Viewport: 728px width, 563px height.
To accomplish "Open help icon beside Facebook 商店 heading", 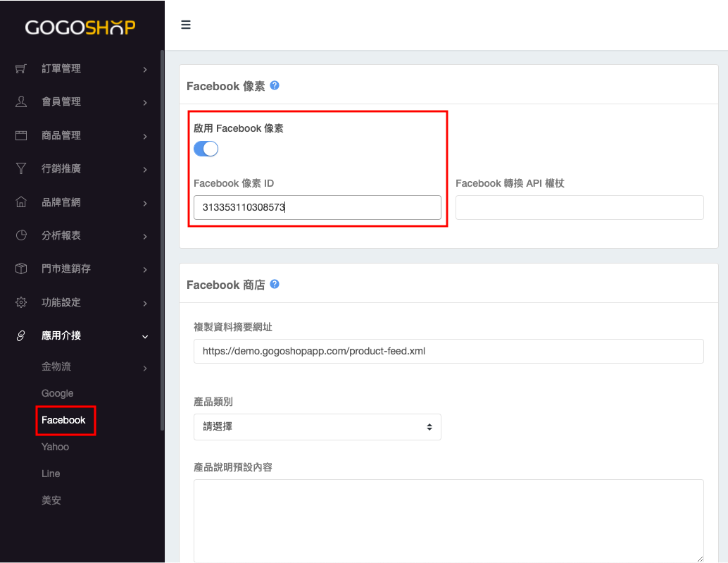I will [x=275, y=284].
